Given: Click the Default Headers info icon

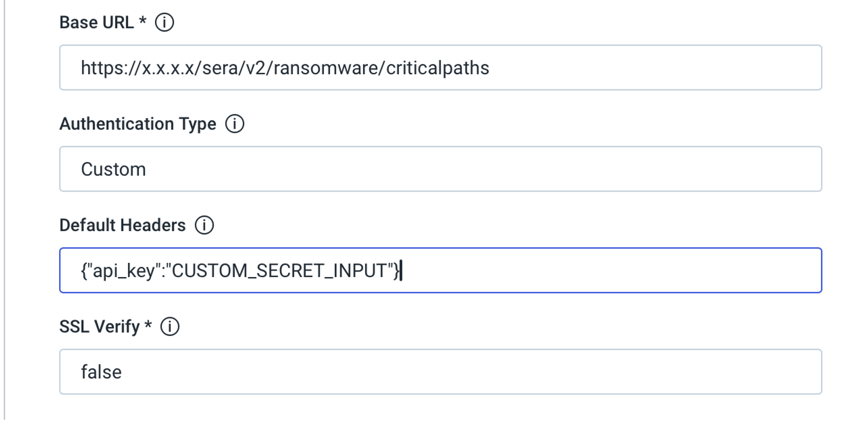Looking at the screenshot, I should click(205, 225).
